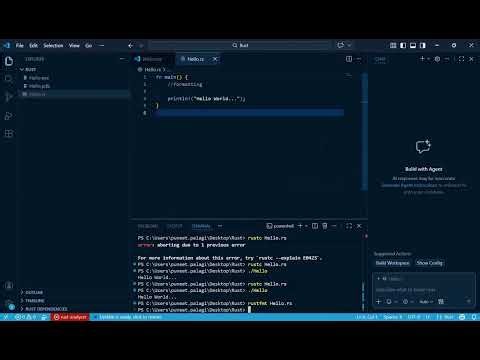Open chat panel settings gear

point(437,59)
